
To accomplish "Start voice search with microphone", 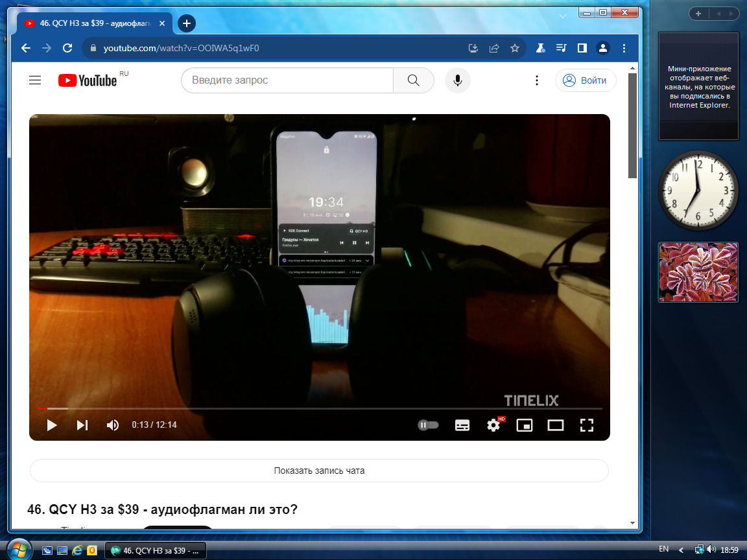I will (458, 80).
